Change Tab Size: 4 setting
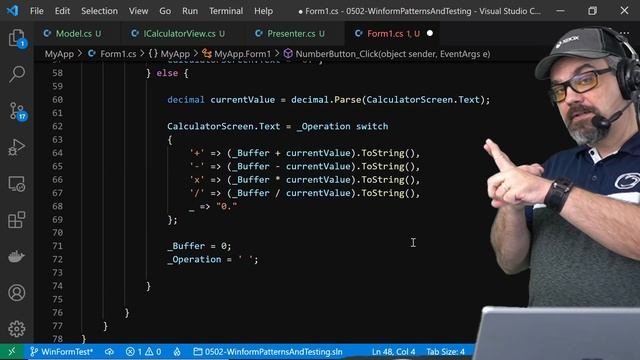 [445, 351]
